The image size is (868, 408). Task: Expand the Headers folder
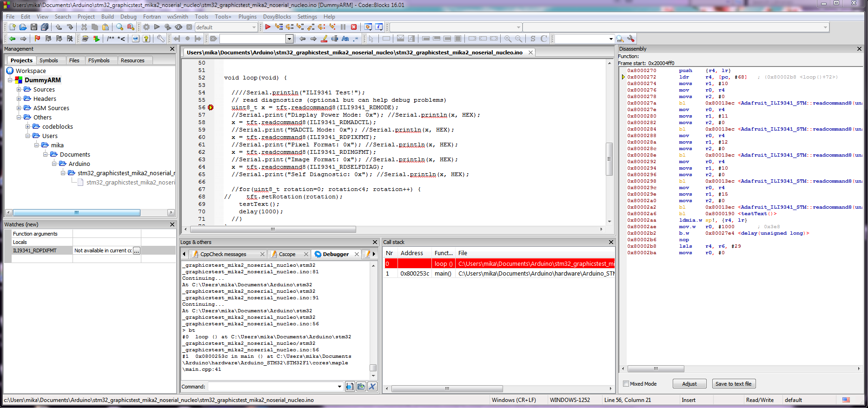(x=19, y=99)
